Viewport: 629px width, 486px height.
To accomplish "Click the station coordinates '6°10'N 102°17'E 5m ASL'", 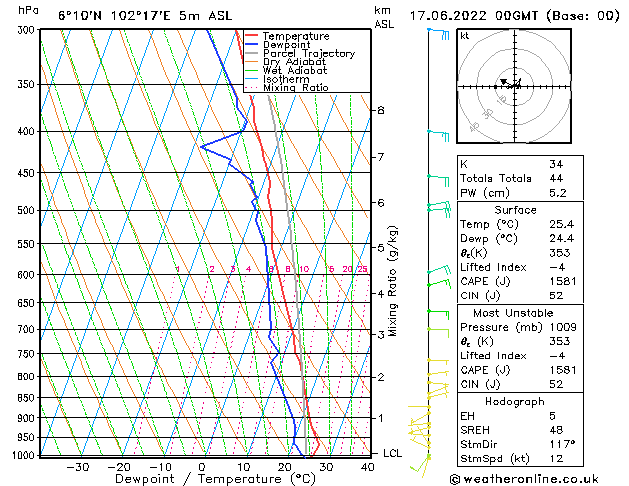I will pos(145,16).
